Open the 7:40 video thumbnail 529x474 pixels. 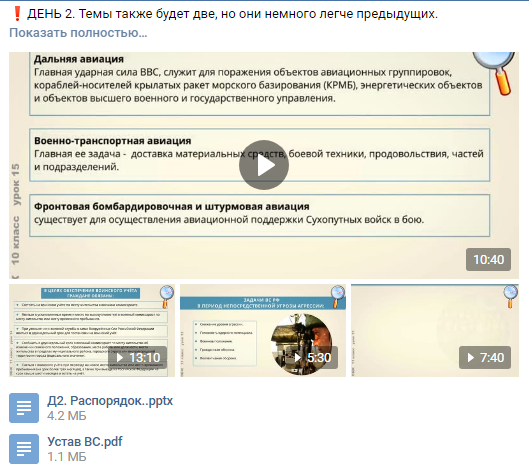(x=435, y=330)
